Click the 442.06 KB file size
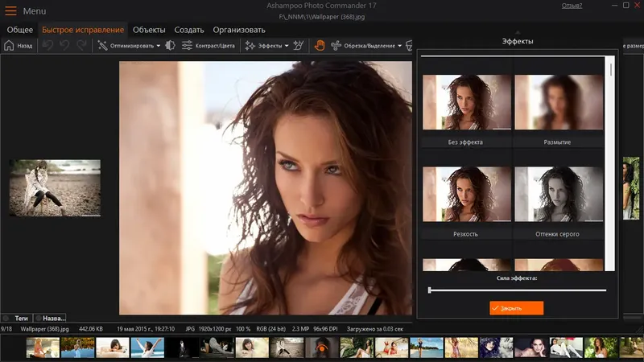This screenshot has height=362, width=644. 91,329
